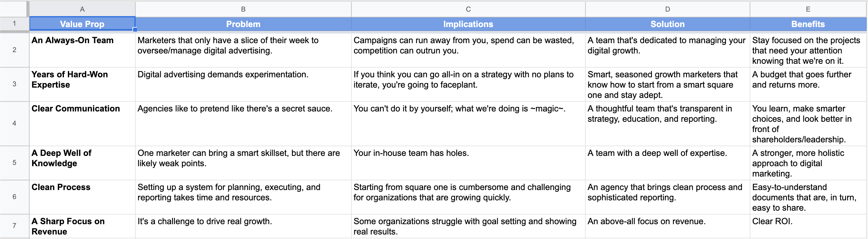
Task: Click the column E header
Action: pos(808,9)
